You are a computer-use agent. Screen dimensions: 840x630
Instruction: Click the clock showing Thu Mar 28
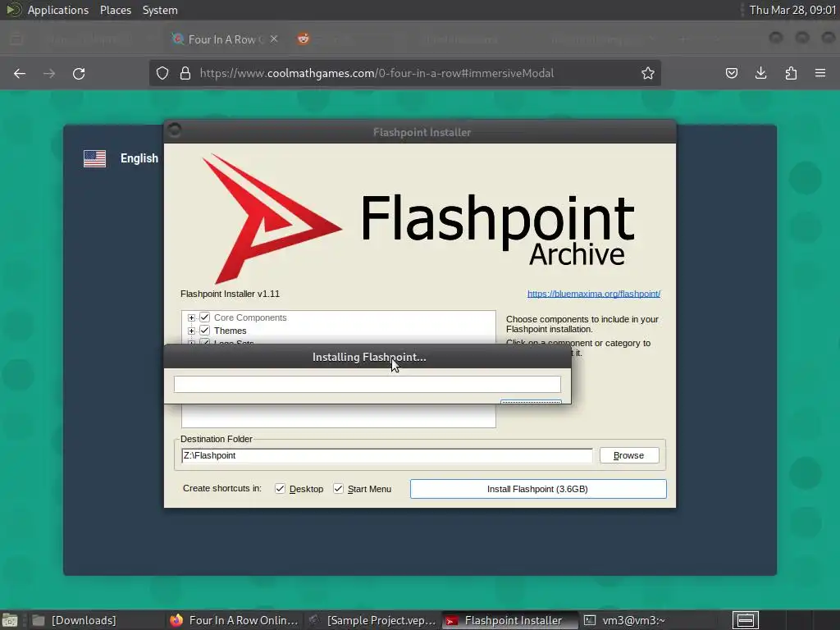tap(792, 10)
